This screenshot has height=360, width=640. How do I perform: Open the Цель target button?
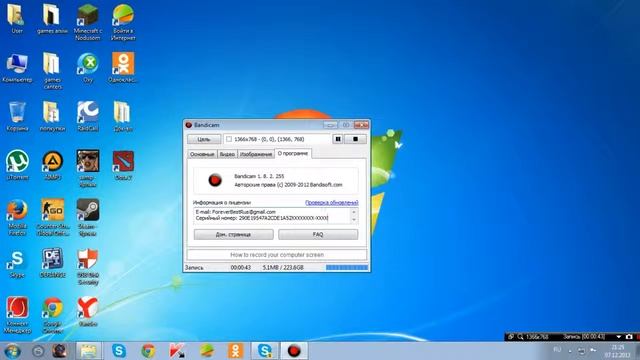tap(204, 139)
